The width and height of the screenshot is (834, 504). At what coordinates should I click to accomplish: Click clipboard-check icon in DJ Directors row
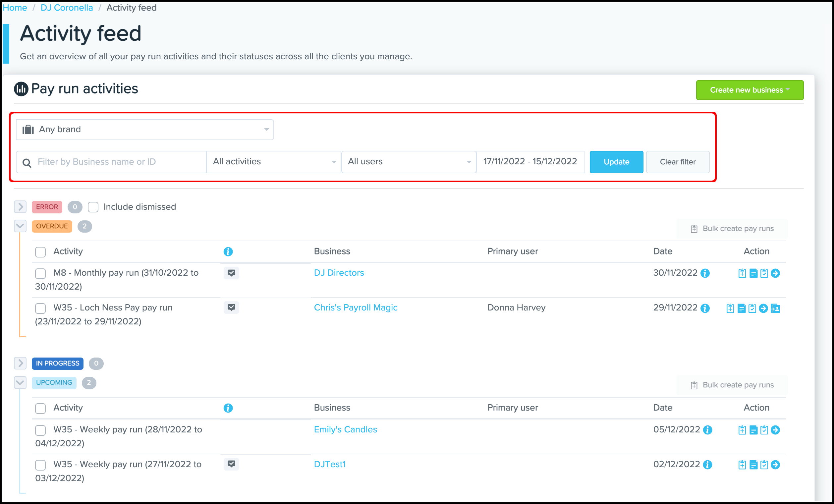(764, 273)
